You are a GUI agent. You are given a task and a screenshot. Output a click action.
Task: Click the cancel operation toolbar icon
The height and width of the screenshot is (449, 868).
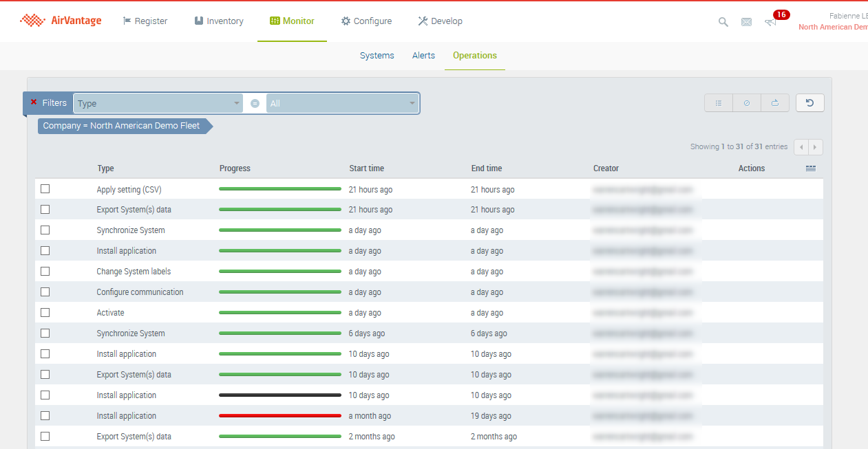tap(747, 103)
